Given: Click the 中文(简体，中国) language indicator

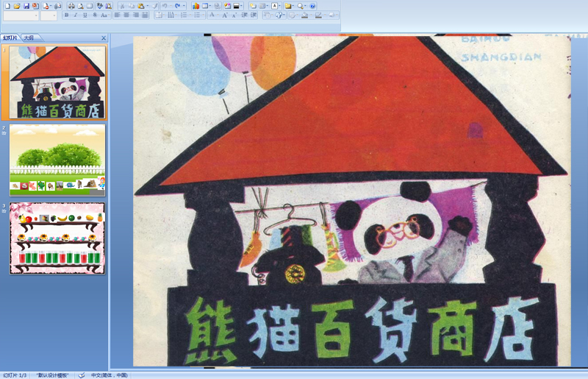Looking at the screenshot, I should click(x=110, y=375).
